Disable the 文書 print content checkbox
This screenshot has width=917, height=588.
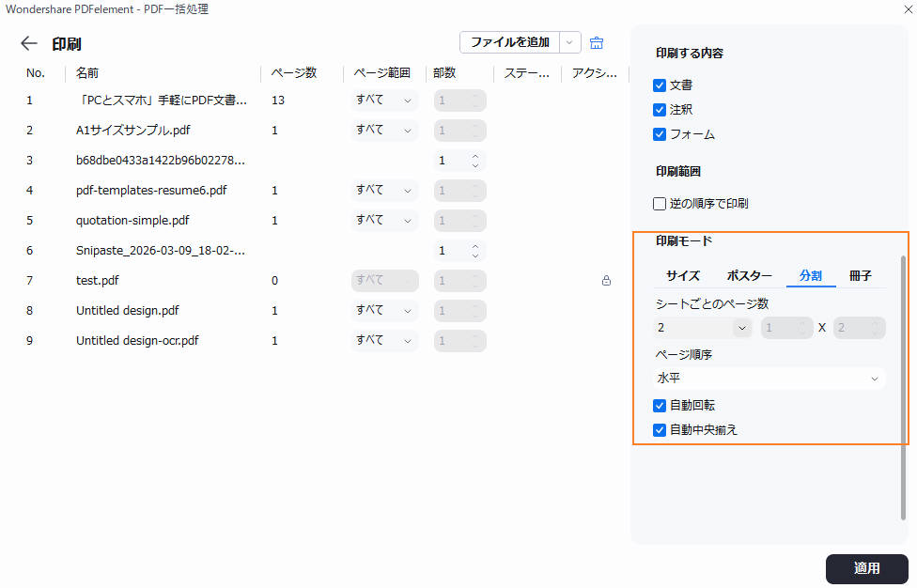(660, 85)
